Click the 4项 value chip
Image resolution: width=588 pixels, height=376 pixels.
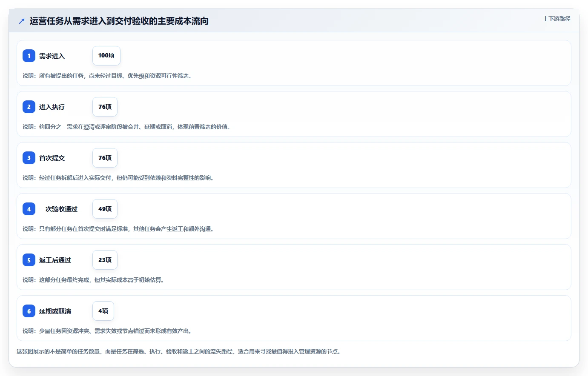103,311
